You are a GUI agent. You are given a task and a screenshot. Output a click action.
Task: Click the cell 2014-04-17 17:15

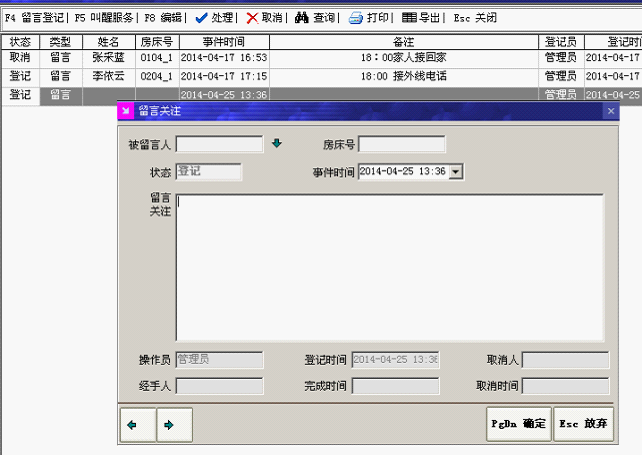(x=224, y=76)
